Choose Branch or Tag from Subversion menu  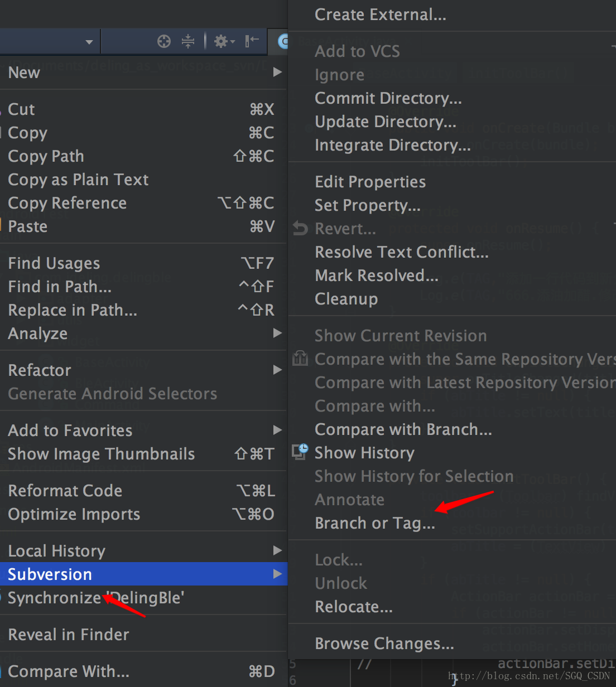(374, 523)
